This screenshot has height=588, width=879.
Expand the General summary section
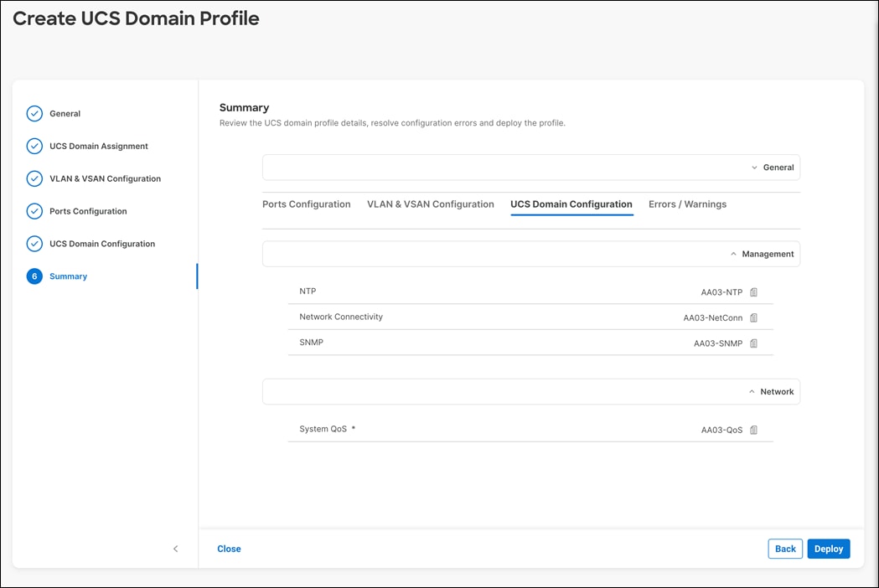(753, 167)
